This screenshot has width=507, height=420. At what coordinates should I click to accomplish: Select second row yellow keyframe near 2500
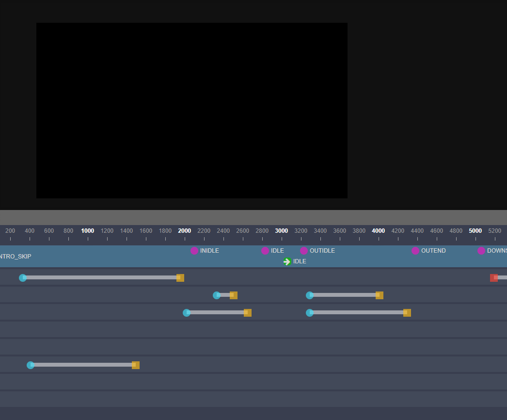click(234, 295)
